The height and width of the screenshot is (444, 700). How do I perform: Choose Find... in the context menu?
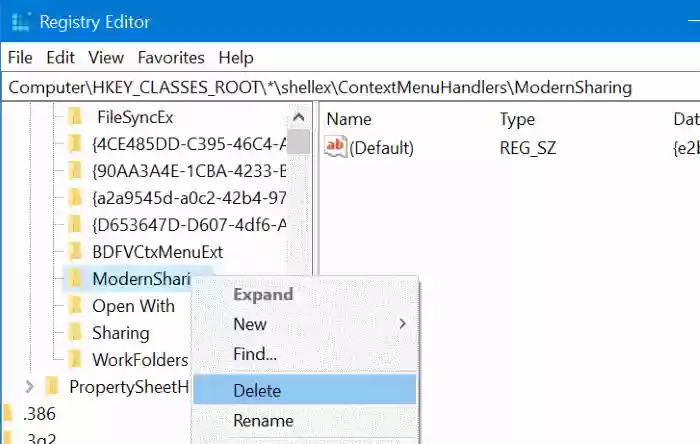pyautogui.click(x=305, y=354)
